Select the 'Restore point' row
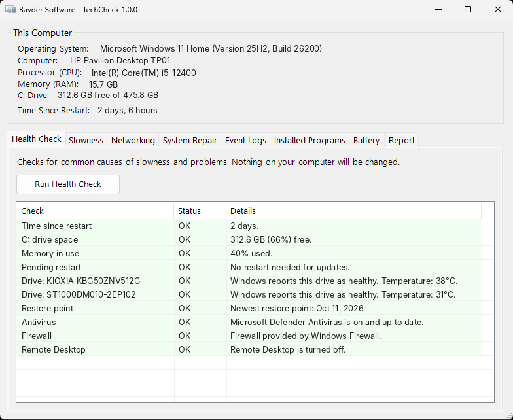Image resolution: width=513 pixels, height=420 pixels. (249, 309)
